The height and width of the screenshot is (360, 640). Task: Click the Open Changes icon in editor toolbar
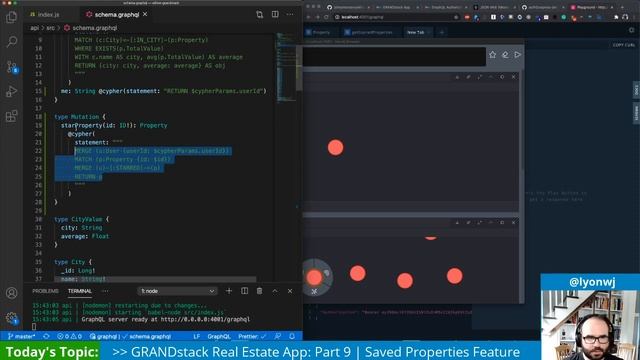tap(260, 15)
